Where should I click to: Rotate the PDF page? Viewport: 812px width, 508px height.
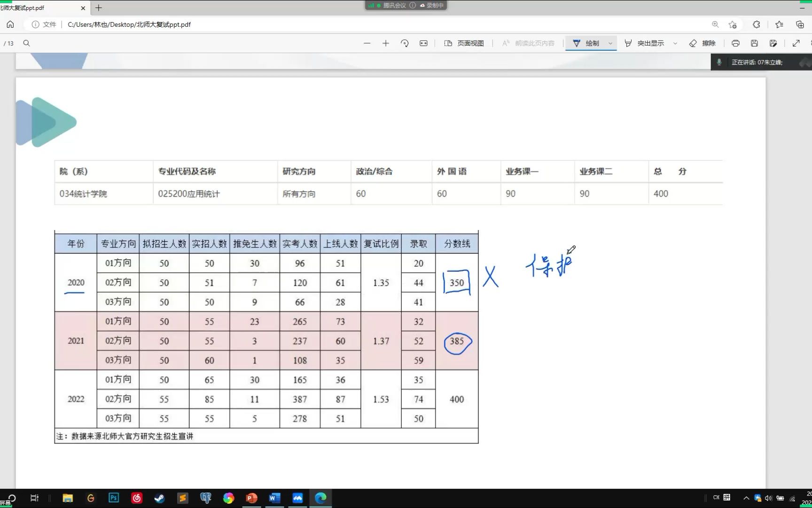[405, 43]
